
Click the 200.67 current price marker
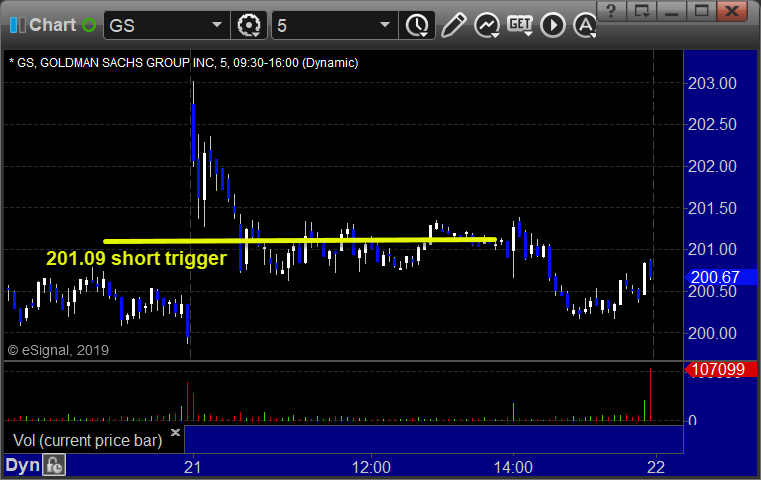720,277
